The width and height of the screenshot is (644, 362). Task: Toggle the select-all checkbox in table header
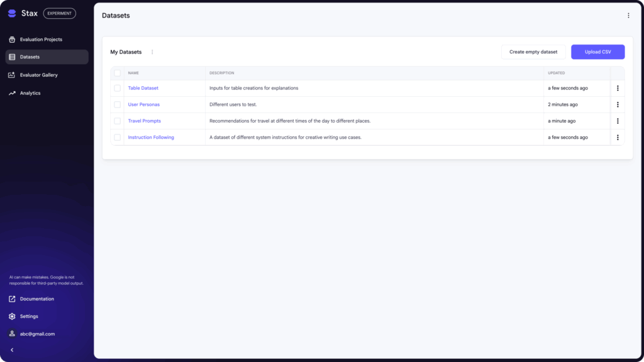point(118,73)
